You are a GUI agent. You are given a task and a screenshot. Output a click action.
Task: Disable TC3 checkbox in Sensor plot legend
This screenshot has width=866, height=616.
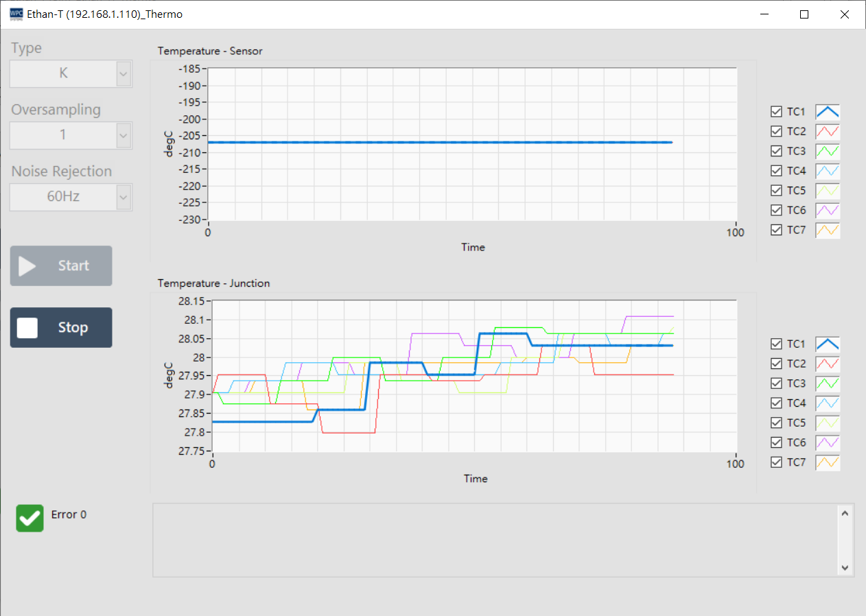776,151
